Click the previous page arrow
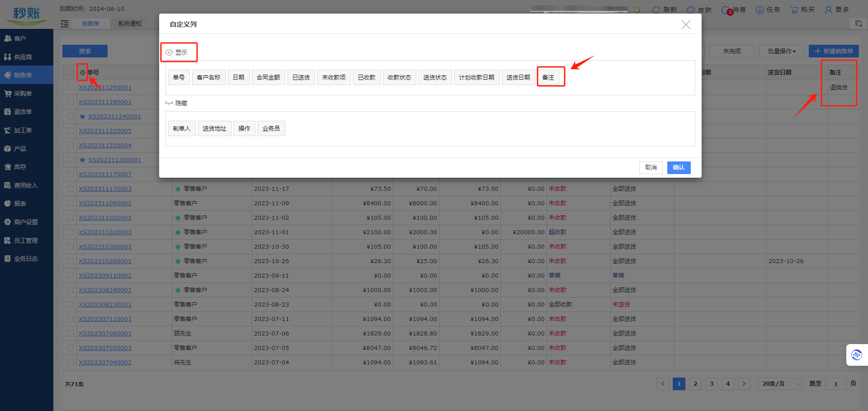This screenshot has height=411, width=868. [x=663, y=384]
